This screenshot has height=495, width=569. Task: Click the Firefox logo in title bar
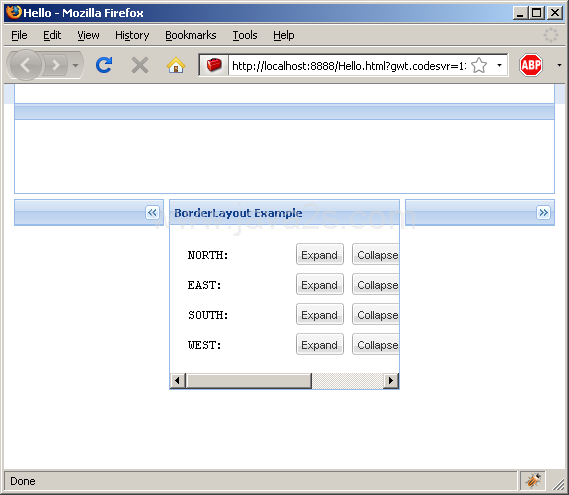(x=14, y=12)
